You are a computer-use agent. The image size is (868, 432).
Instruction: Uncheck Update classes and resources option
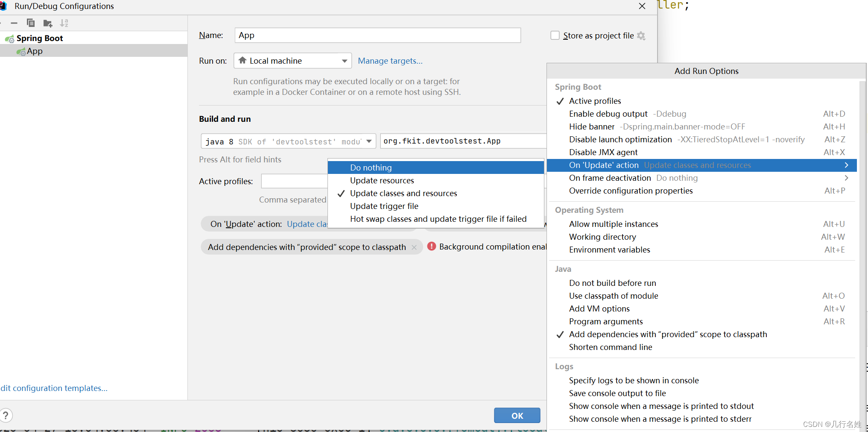click(x=403, y=193)
